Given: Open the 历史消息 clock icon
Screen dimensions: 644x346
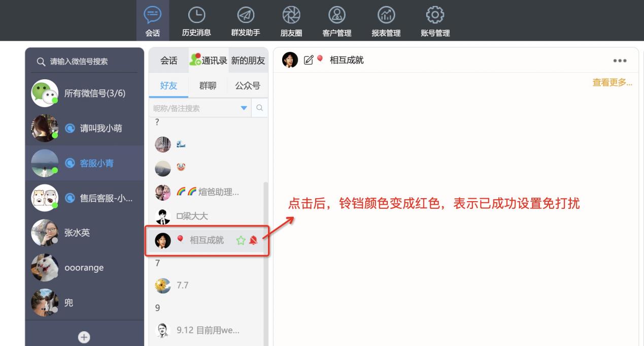Looking at the screenshot, I should (196, 14).
